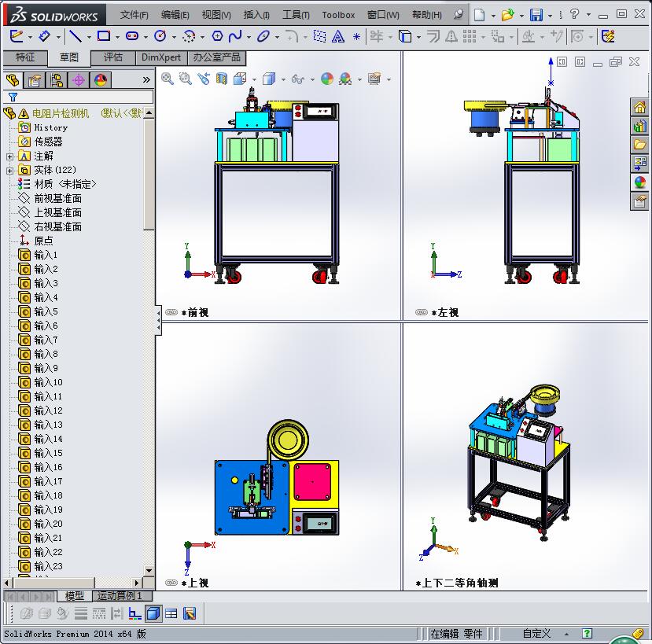Toggle view link icon in 左视 viewport

422,312
